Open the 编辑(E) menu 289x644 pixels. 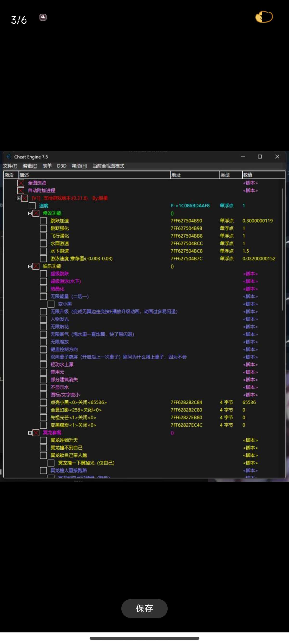(x=30, y=166)
